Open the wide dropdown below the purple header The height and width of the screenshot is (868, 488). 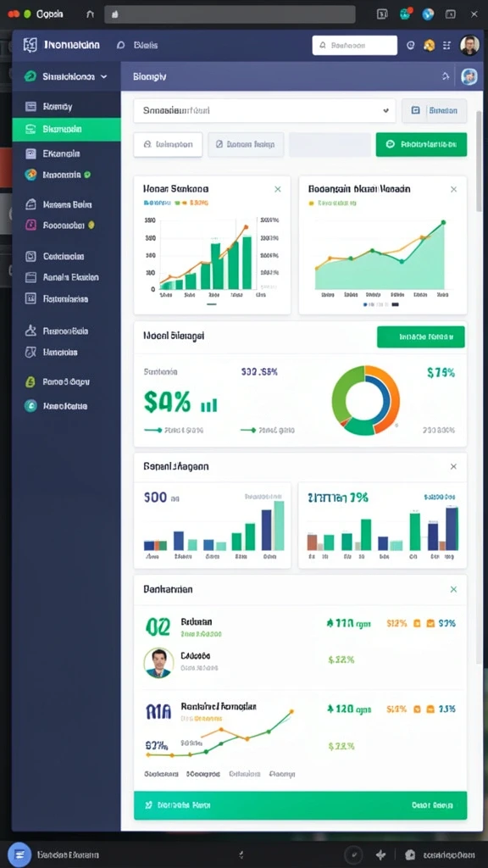264,111
